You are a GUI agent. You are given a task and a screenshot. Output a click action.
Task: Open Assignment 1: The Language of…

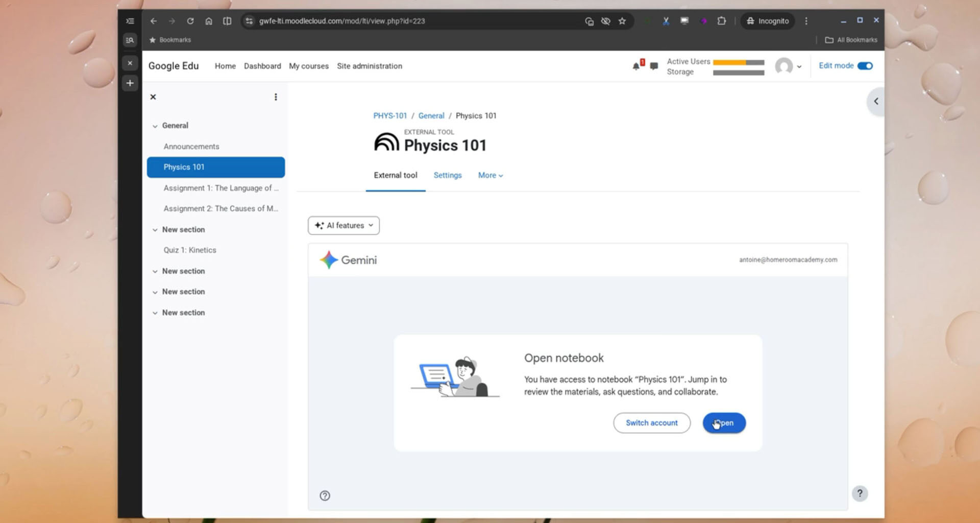(221, 188)
